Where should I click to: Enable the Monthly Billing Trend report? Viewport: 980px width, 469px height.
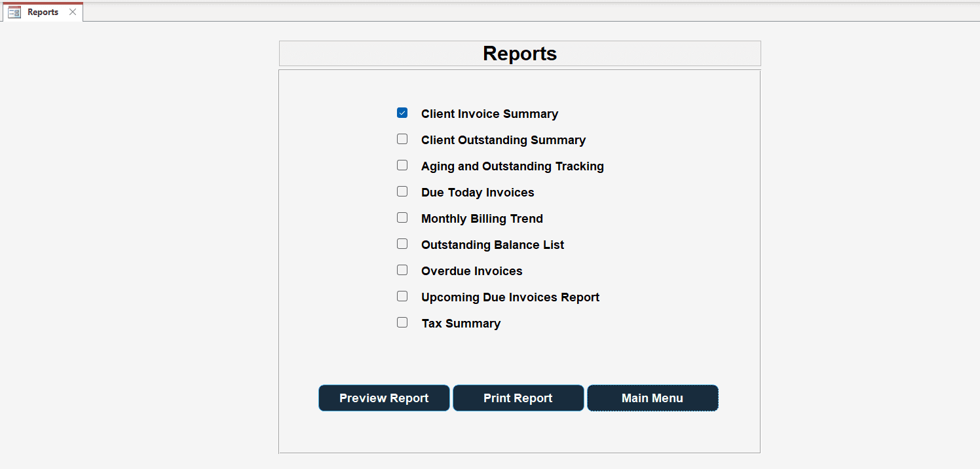tap(402, 217)
